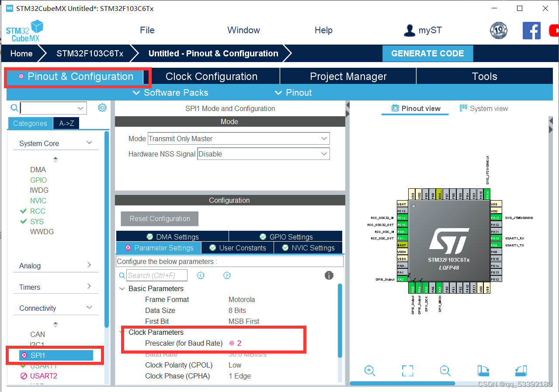The height and width of the screenshot is (392, 559).
Task: Open the Hardware NSS Signal dropdown
Action: (x=264, y=154)
